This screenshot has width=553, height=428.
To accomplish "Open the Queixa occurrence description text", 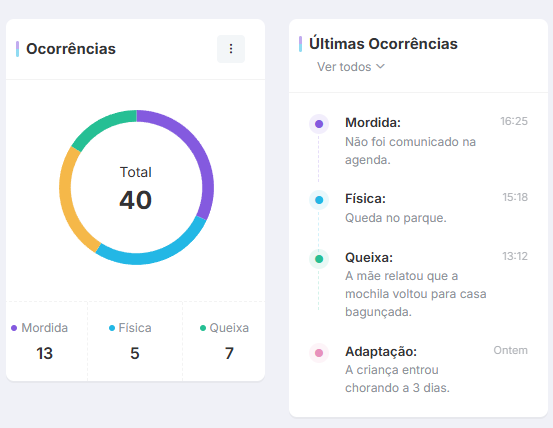I will [415, 294].
